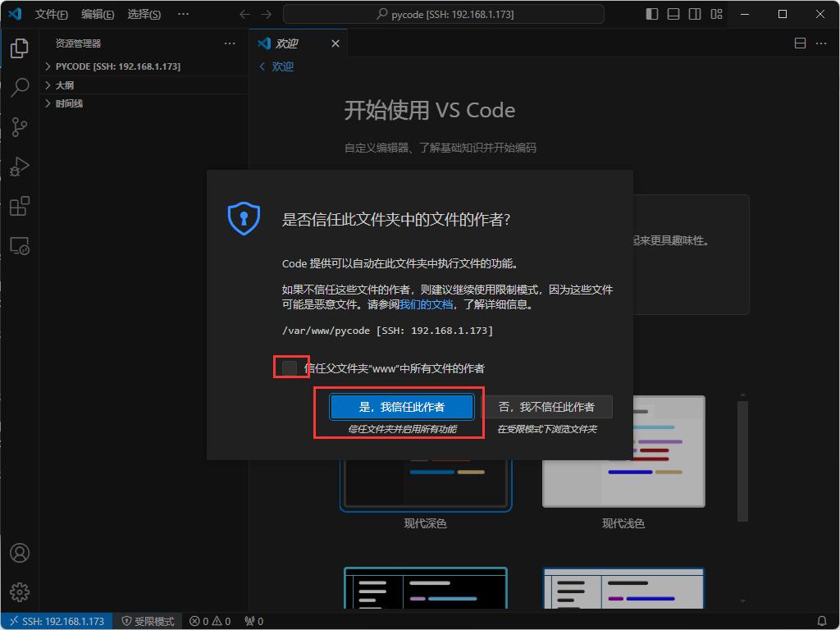
Task: Open the 我们的文档 link in dialog
Action: pos(426,304)
